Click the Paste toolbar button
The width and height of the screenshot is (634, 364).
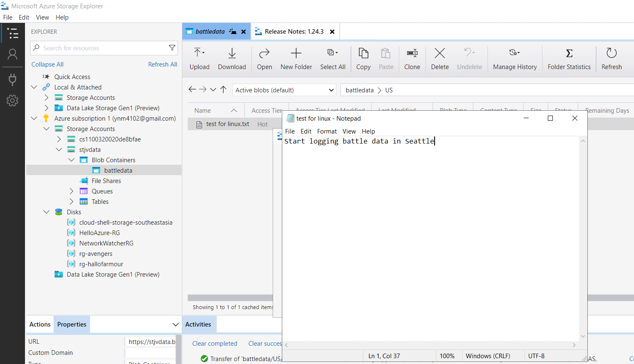386,59
